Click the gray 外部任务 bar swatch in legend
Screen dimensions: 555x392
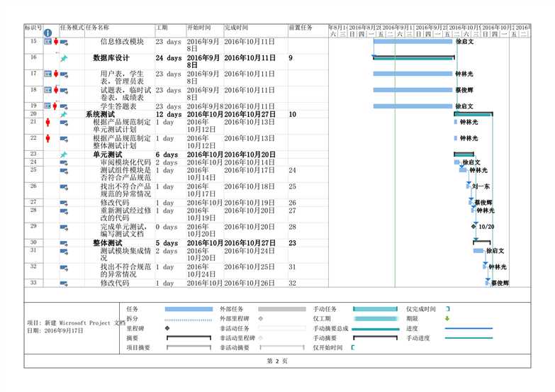coord(282,309)
